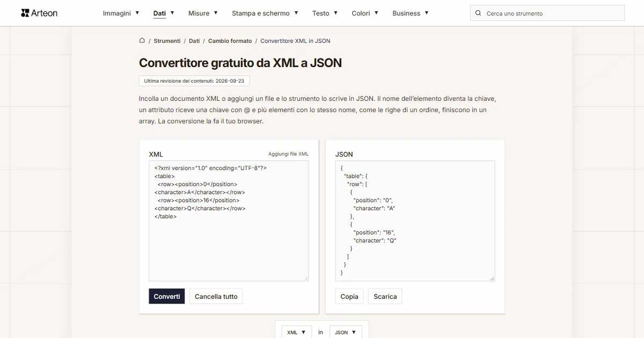Click the "character": "A" line in JSON
The height and width of the screenshot is (338, 644).
tap(375, 208)
